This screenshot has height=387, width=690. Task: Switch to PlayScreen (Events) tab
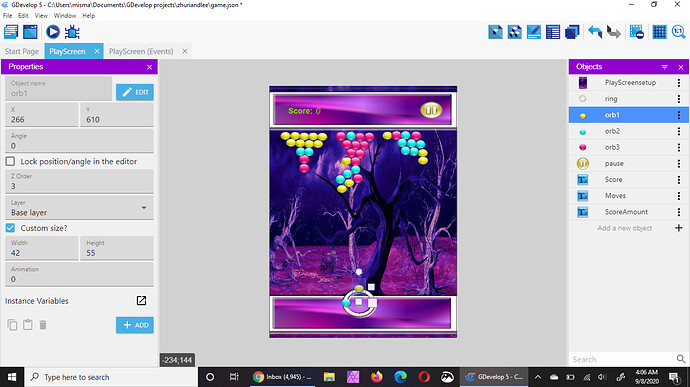[x=141, y=52]
